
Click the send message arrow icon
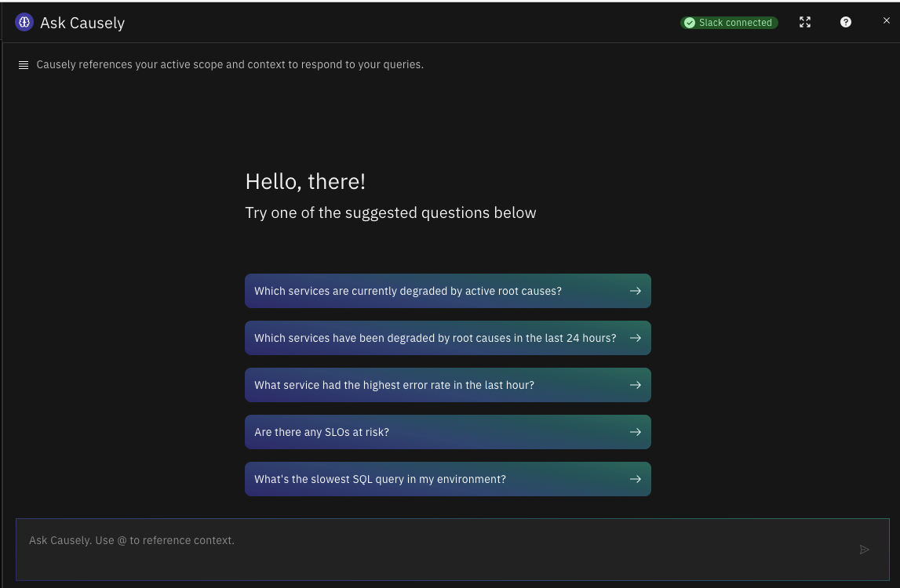point(865,550)
